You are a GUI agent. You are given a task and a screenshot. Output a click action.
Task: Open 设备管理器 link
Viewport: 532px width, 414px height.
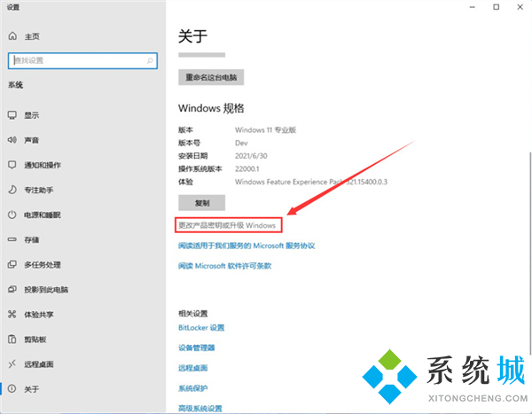(197, 348)
